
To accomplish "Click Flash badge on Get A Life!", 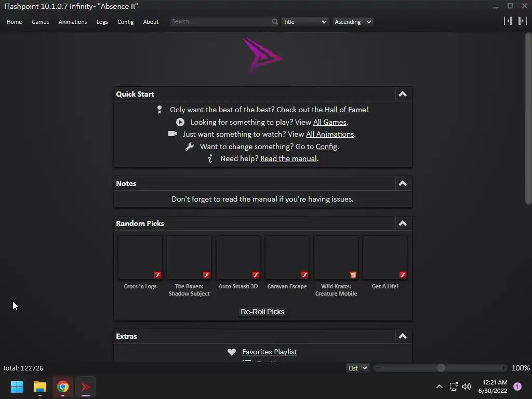I will (x=403, y=275).
